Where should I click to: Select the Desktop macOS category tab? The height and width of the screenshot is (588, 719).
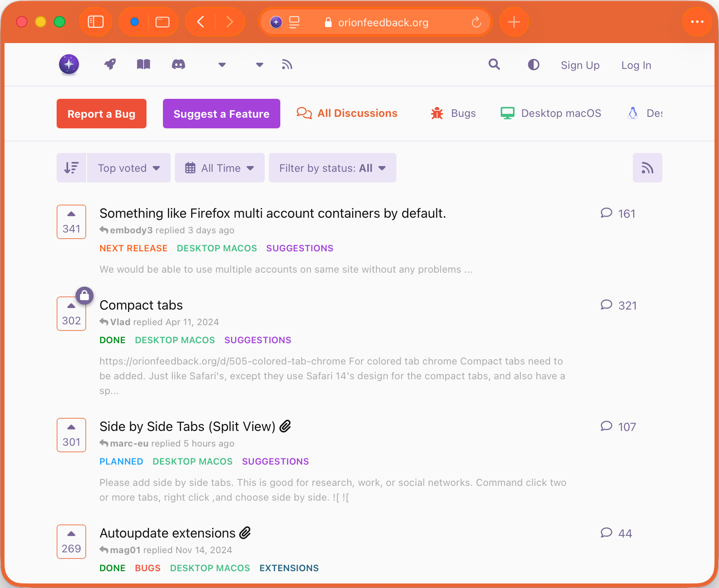[551, 113]
